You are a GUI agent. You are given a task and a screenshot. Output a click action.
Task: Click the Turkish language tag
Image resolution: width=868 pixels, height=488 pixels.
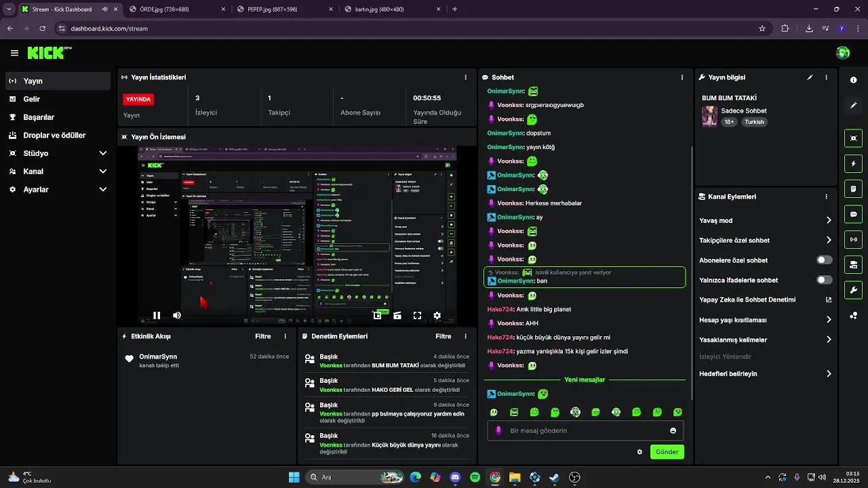tap(754, 122)
